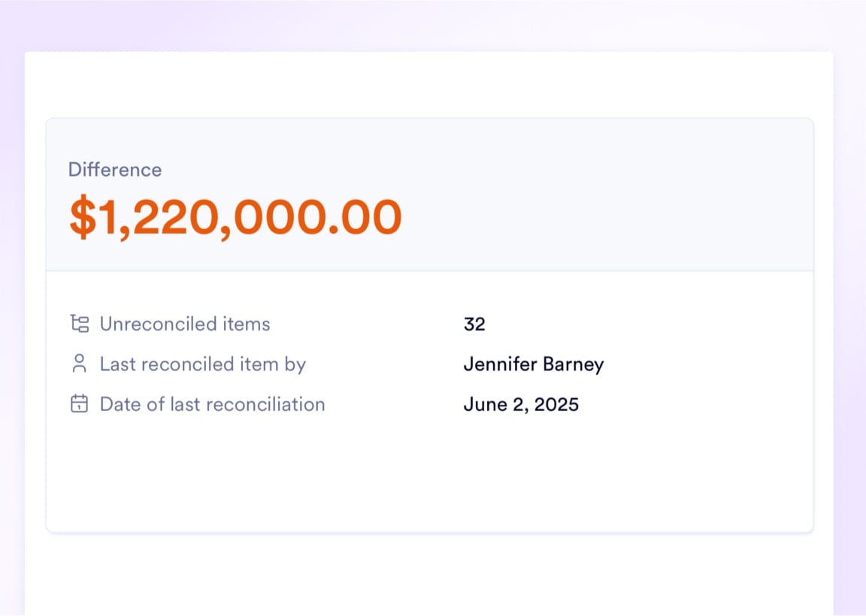This screenshot has height=616, width=866.
Task: Click the person icon beside last reconciled
Action: (79, 364)
